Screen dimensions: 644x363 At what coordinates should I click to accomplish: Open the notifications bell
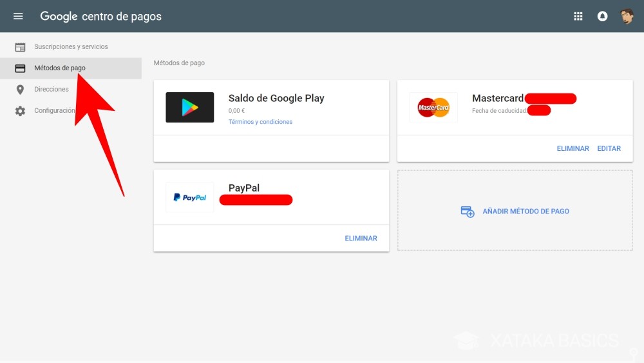pyautogui.click(x=603, y=16)
